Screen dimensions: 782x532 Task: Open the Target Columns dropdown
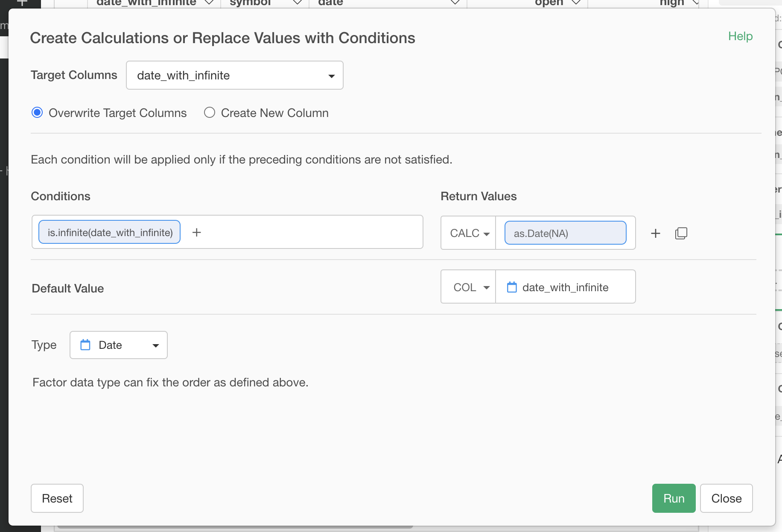(x=234, y=76)
